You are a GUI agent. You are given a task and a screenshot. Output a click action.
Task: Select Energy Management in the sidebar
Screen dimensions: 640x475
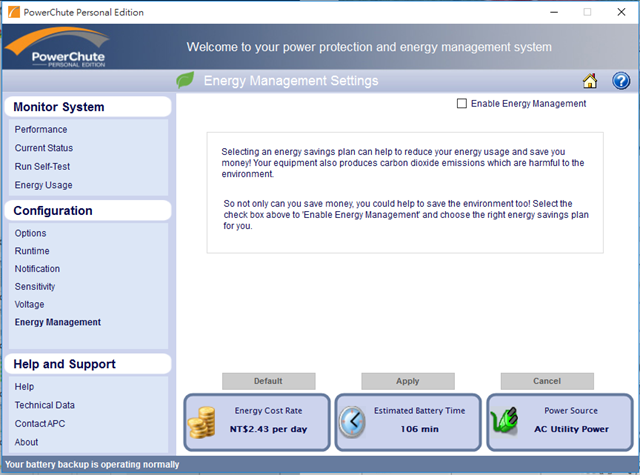point(58,322)
